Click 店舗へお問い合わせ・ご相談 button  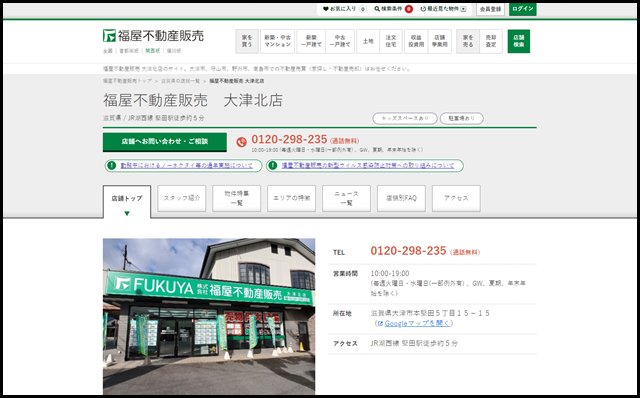coord(164,142)
